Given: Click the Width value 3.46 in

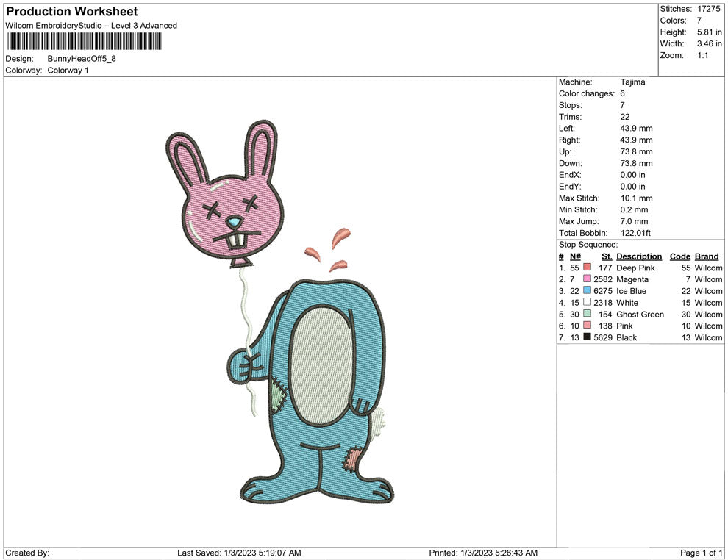Looking at the screenshot, I should coord(710,43).
